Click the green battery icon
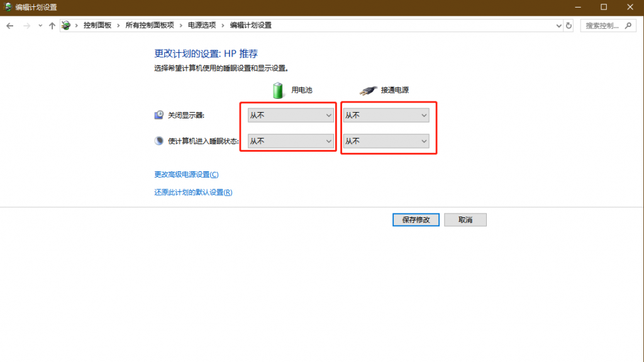This screenshot has width=644, height=362. coord(278,90)
